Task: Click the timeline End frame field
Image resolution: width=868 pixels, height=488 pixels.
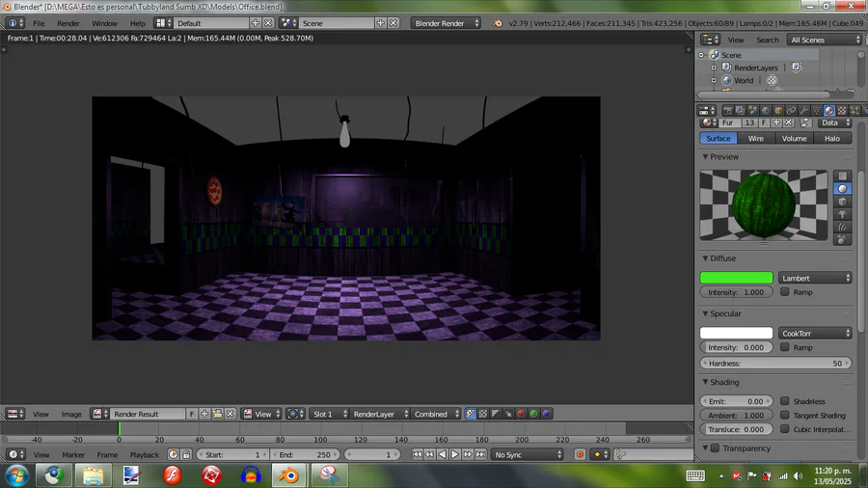Action: pyautogui.click(x=305, y=454)
